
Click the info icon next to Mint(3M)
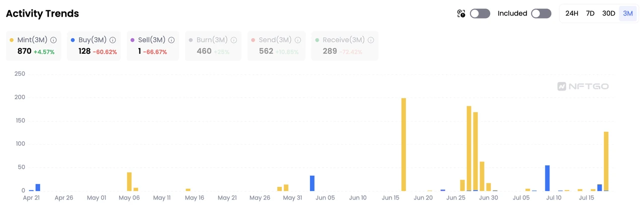53,40
